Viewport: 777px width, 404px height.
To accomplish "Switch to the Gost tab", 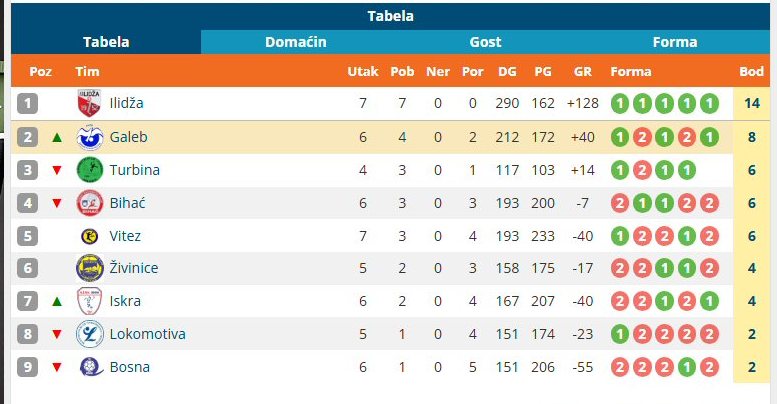I will [486, 42].
